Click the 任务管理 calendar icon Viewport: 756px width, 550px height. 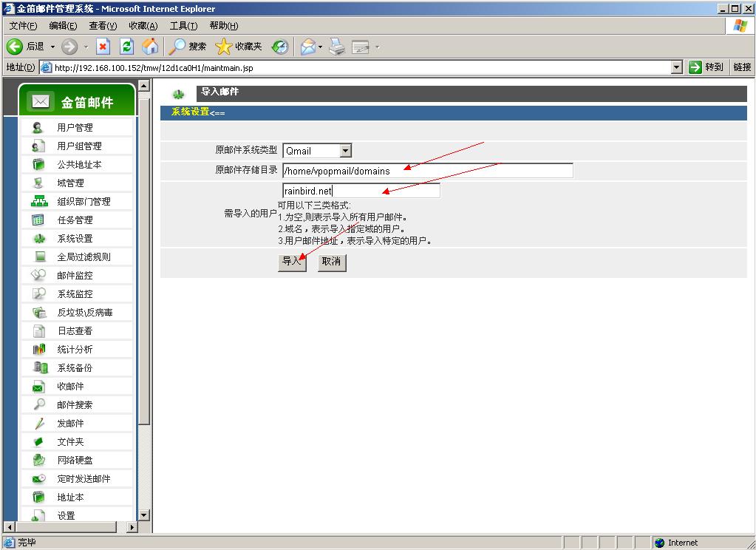pyautogui.click(x=38, y=220)
